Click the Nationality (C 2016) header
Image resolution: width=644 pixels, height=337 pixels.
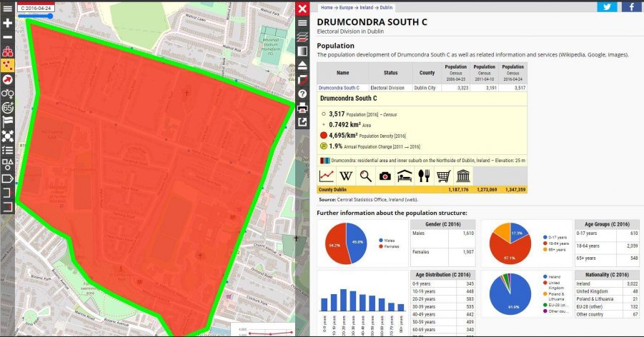click(607, 275)
